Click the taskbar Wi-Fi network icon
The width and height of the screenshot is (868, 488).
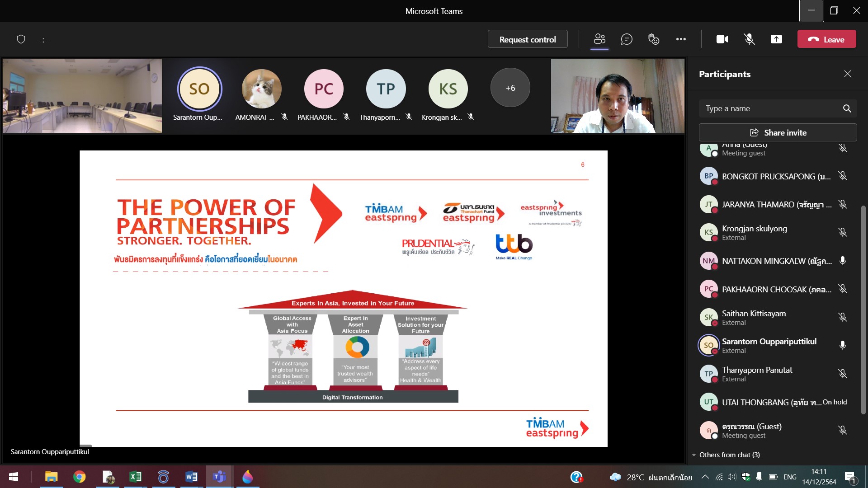point(719,477)
